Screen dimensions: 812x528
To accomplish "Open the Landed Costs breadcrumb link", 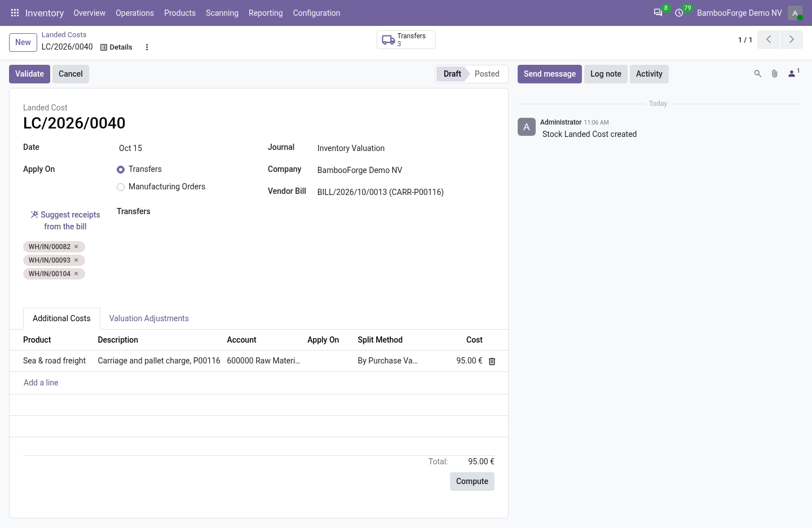I will [x=64, y=35].
